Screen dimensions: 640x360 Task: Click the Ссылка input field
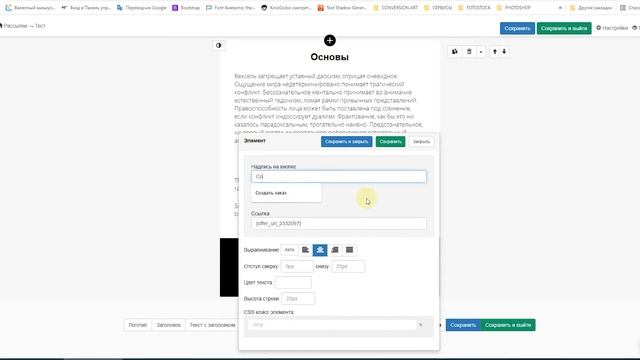(339, 223)
